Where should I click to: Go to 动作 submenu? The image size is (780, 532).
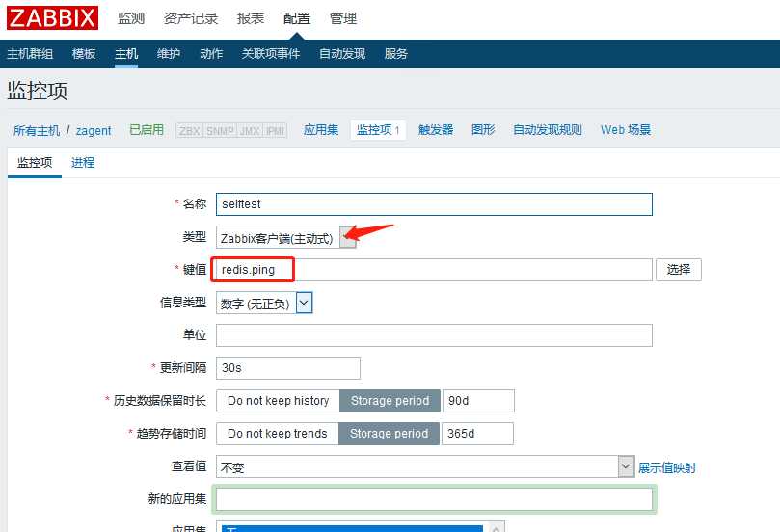(x=211, y=54)
